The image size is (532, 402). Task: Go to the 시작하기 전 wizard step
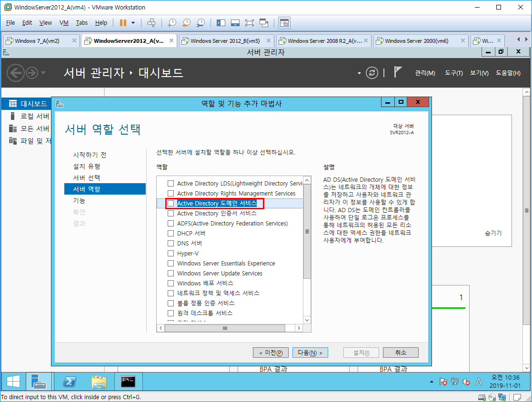point(90,155)
